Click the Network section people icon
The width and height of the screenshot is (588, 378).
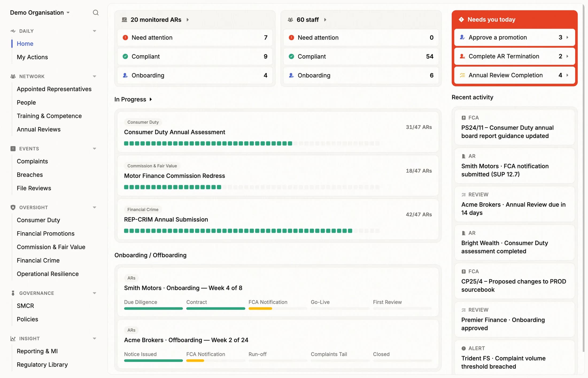click(13, 76)
